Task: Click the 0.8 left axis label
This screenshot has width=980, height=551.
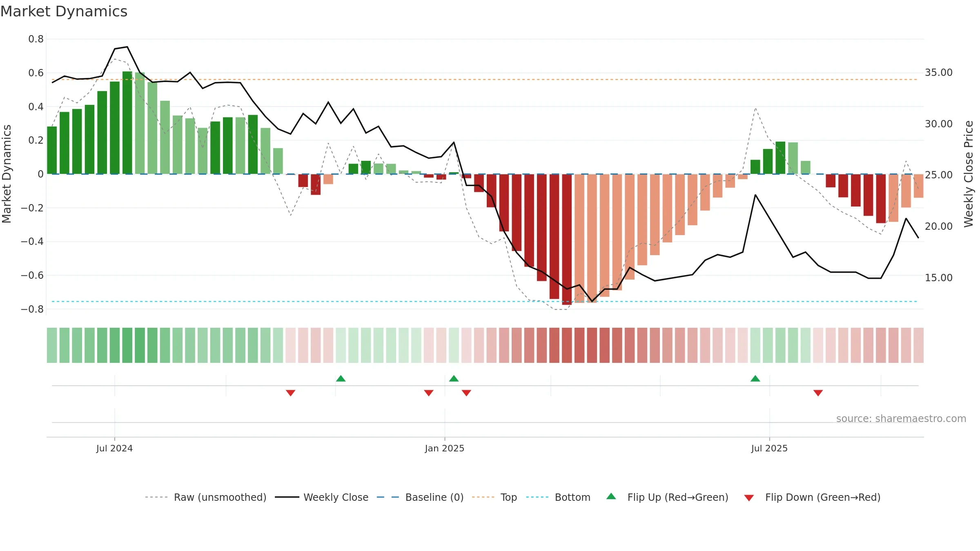Action: pyautogui.click(x=36, y=39)
